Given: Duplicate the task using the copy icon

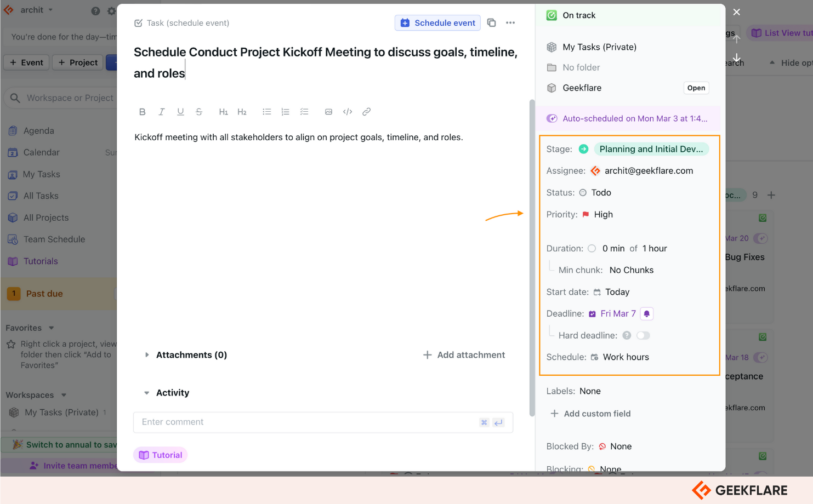Looking at the screenshot, I should click(x=491, y=22).
